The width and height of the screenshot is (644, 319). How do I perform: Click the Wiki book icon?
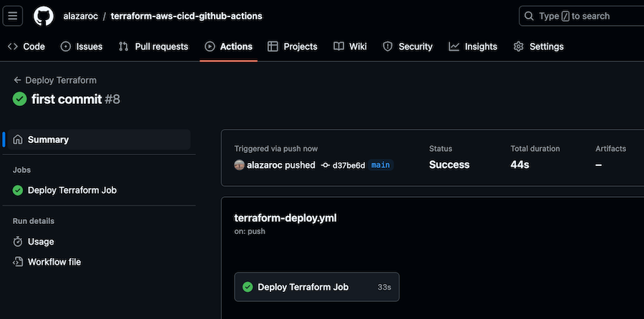click(x=338, y=46)
